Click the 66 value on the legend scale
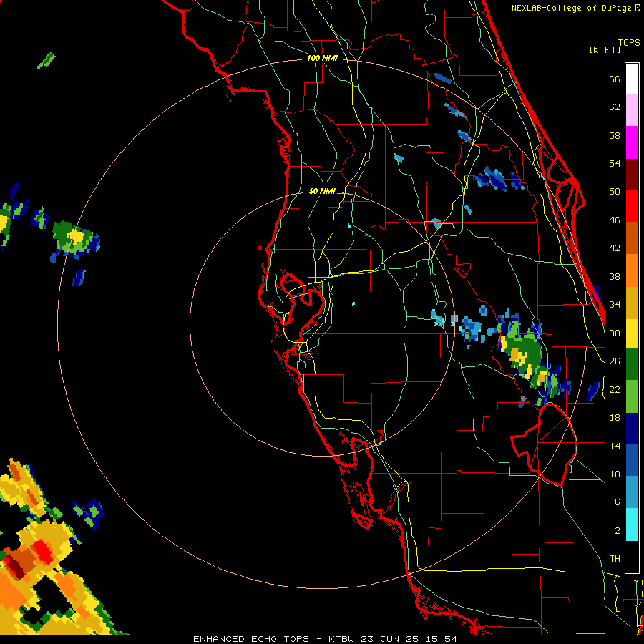The height and width of the screenshot is (644, 644). coord(615,79)
